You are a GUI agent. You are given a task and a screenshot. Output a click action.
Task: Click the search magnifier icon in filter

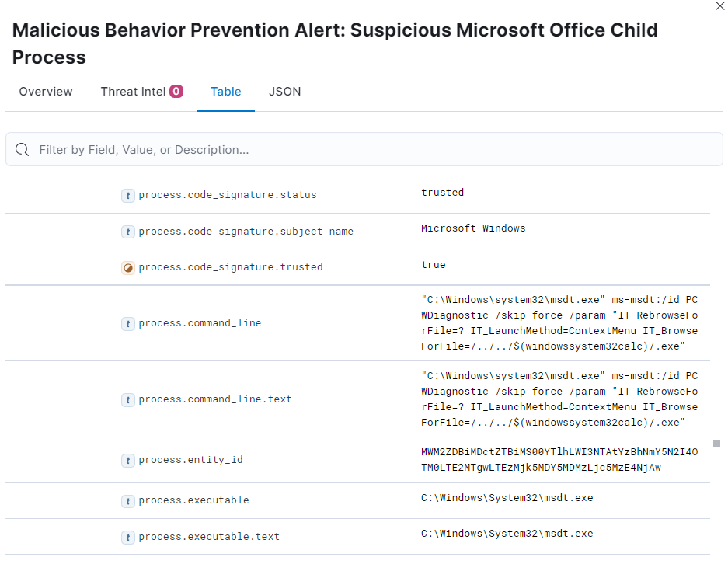point(22,149)
